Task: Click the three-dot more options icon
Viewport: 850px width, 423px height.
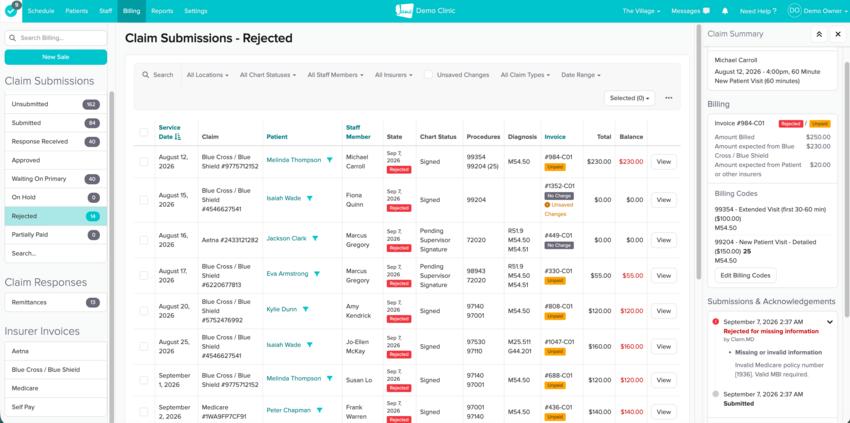Action: tap(668, 98)
